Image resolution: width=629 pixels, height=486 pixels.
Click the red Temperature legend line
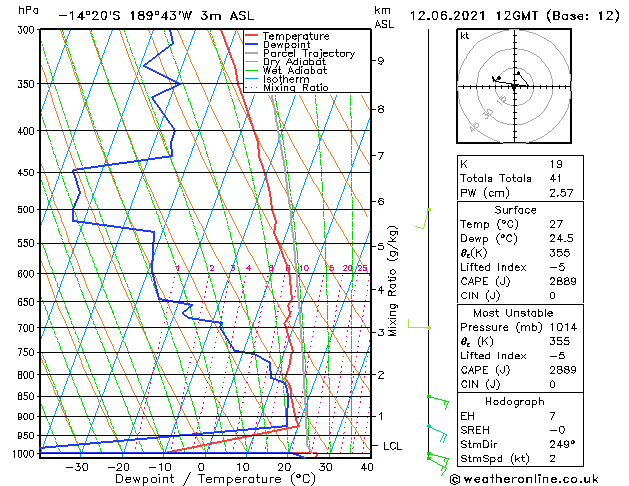[x=251, y=36]
